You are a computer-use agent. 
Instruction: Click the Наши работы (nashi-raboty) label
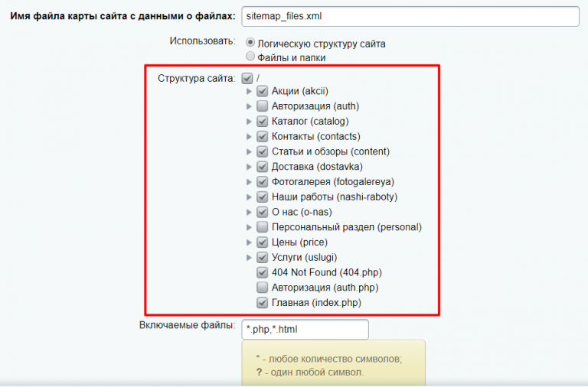coord(335,197)
